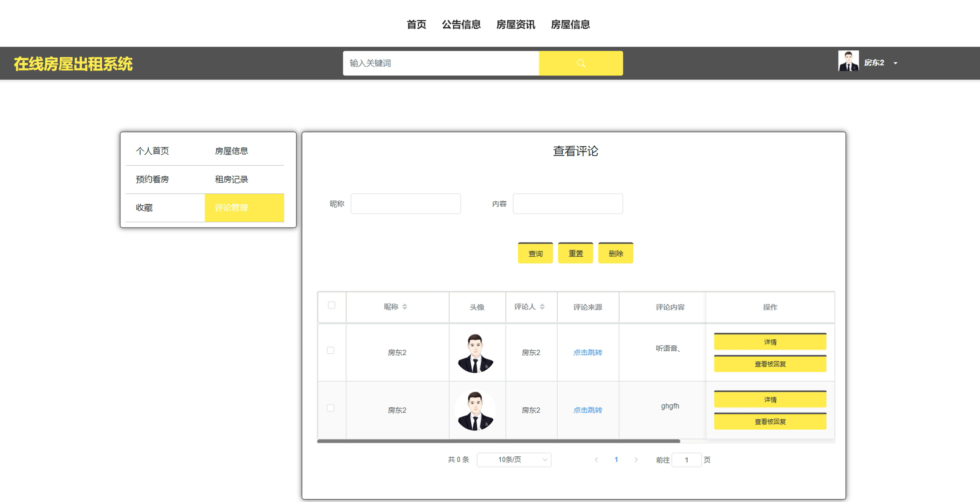This screenshot has height=502, width=980.
Task: Sort table by 评论人 column arrows
Action: (x=542, y=307)
